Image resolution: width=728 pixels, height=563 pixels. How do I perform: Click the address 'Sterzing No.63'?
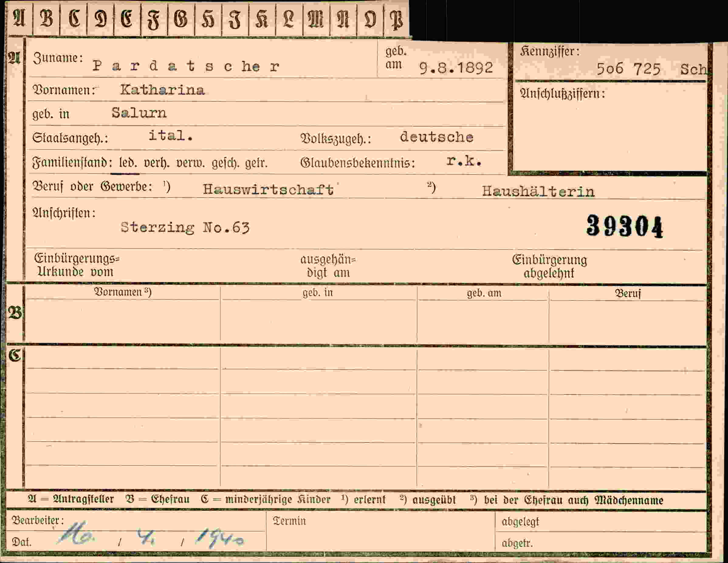click(x=185, y=228)
